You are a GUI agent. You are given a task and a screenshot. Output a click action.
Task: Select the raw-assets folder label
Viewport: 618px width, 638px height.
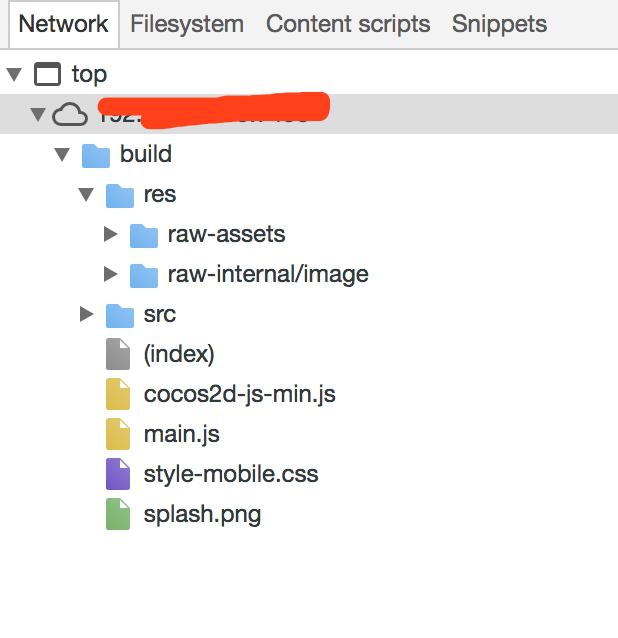pyautogui.click(x=226, y=235)
